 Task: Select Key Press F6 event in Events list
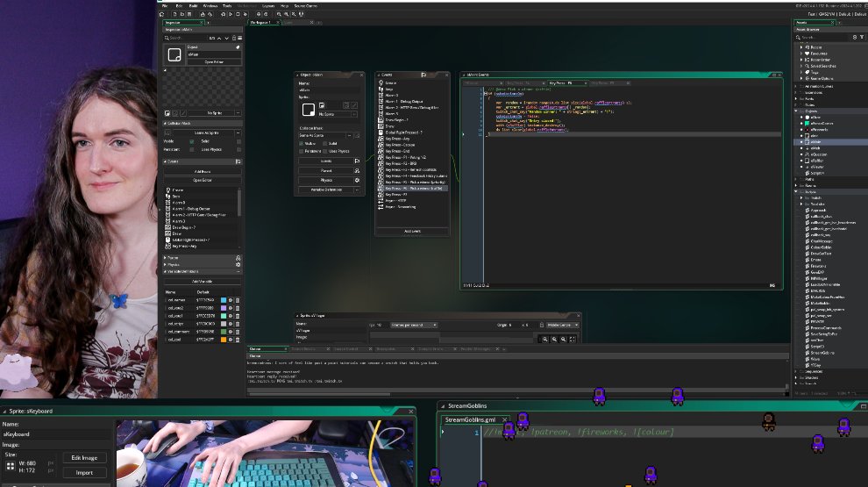[x=414, y=189]
